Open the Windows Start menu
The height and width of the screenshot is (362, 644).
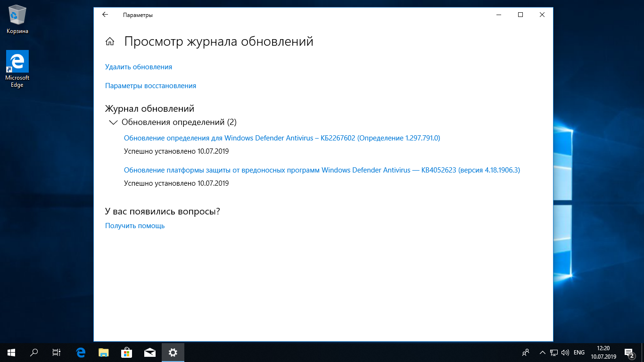pyautogui.click(x=11, y=352)
